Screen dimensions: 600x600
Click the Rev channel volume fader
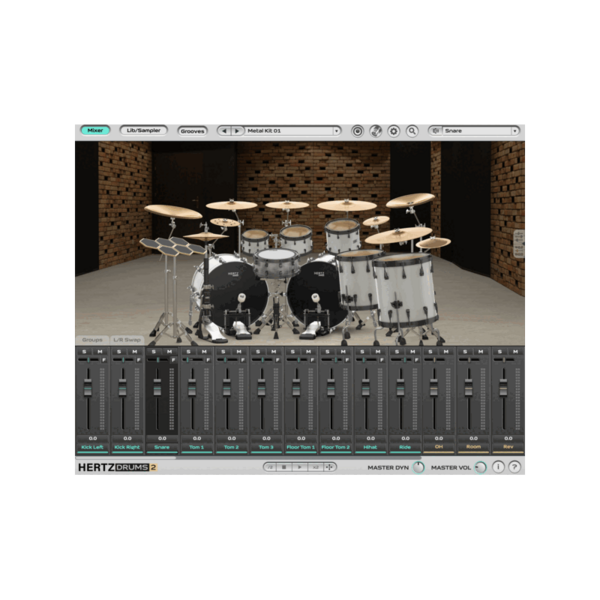(x=504, y=388)
